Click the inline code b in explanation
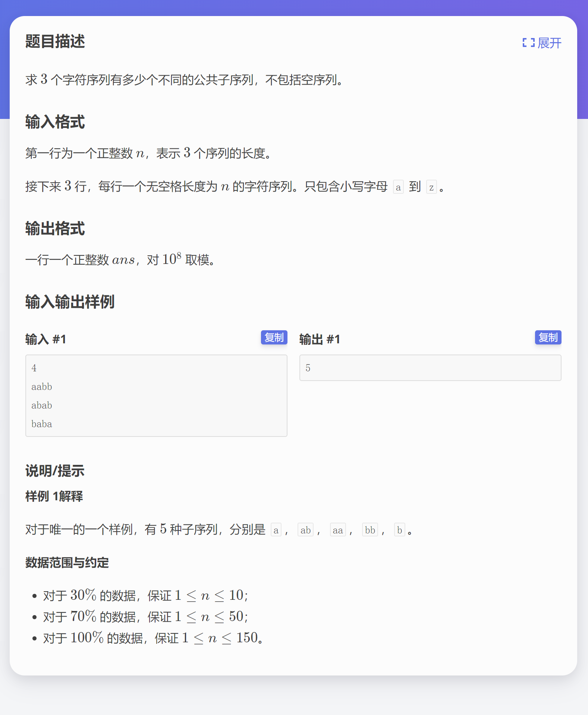This screenshot has height=715, width=588. [x=399, y=530]
